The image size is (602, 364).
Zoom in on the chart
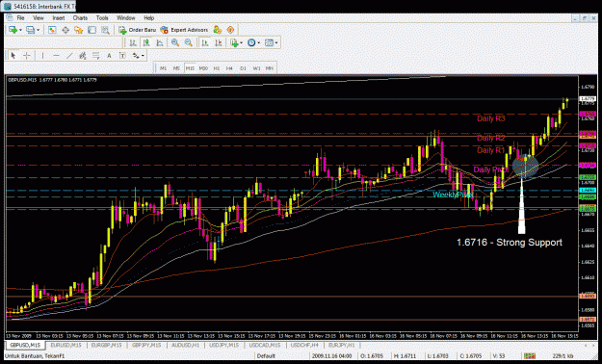(175, 43)
